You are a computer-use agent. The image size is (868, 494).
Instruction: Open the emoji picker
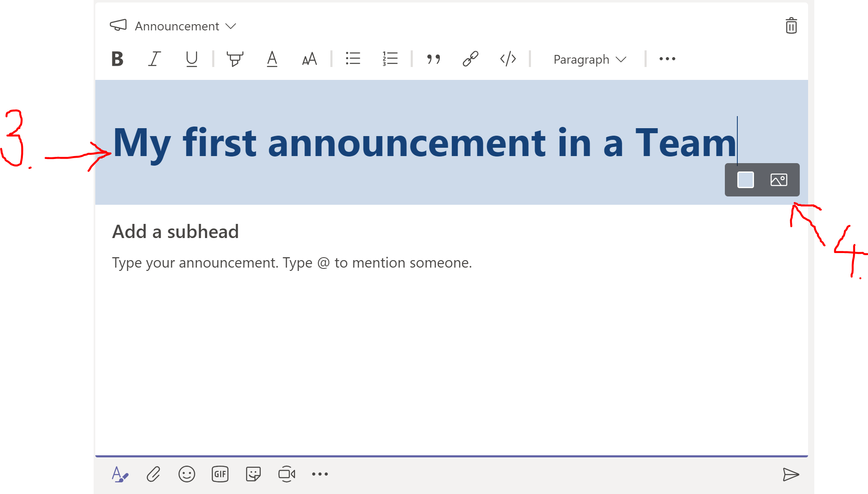coord(186,474)
